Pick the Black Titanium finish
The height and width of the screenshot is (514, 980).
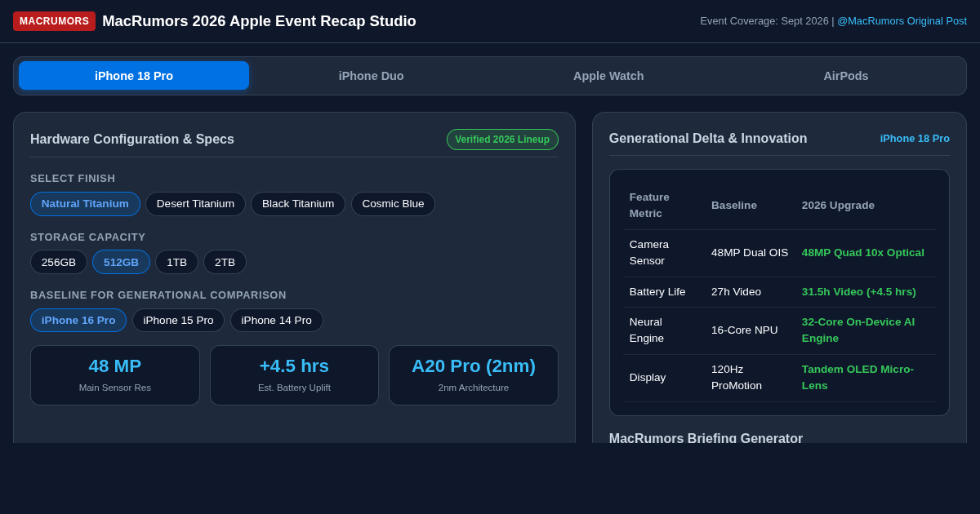298,204
